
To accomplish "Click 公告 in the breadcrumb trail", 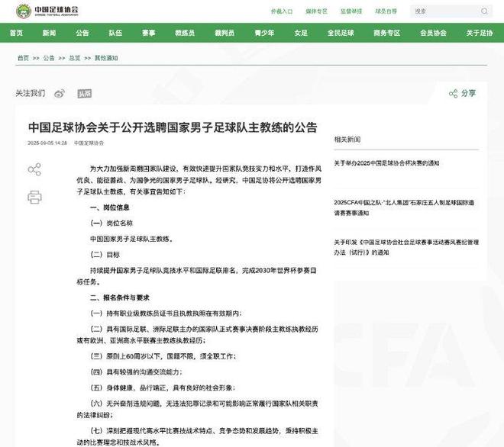I will [x=49, y=58].
